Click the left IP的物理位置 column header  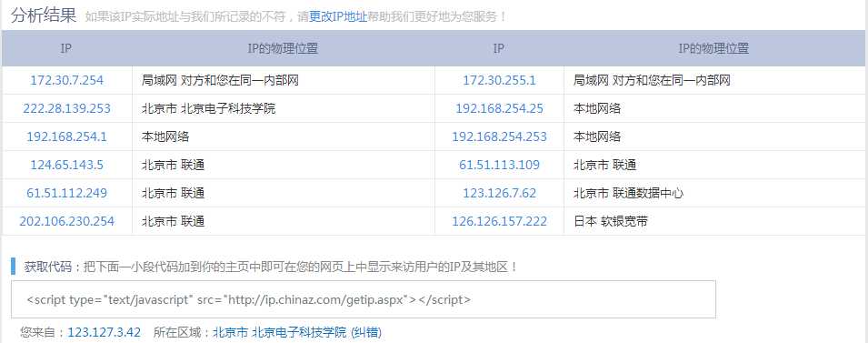point(283,48)
